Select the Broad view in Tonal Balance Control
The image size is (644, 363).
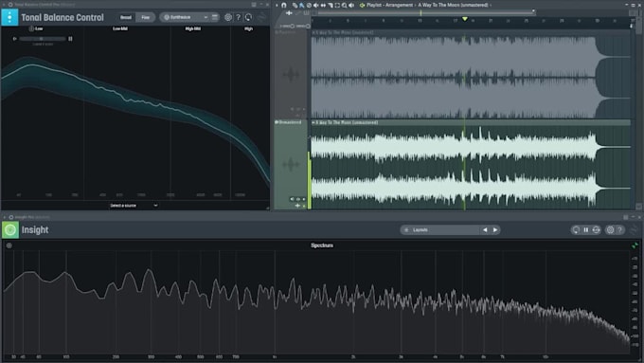(x=126, y=17)
